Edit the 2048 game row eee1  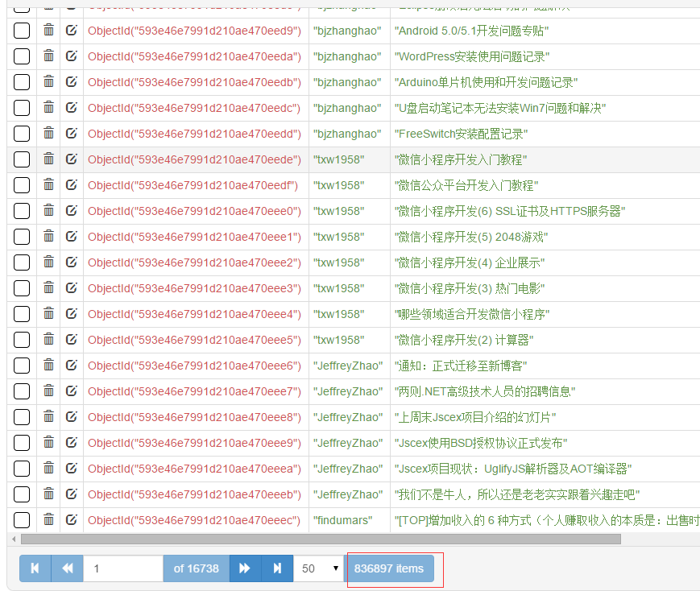pyautogui.click(x=72, y=237)
